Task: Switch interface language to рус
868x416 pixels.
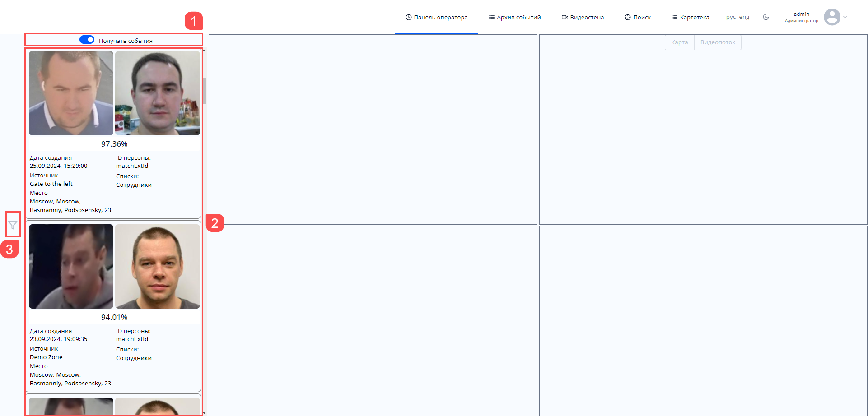Action: tap(731, 17)
